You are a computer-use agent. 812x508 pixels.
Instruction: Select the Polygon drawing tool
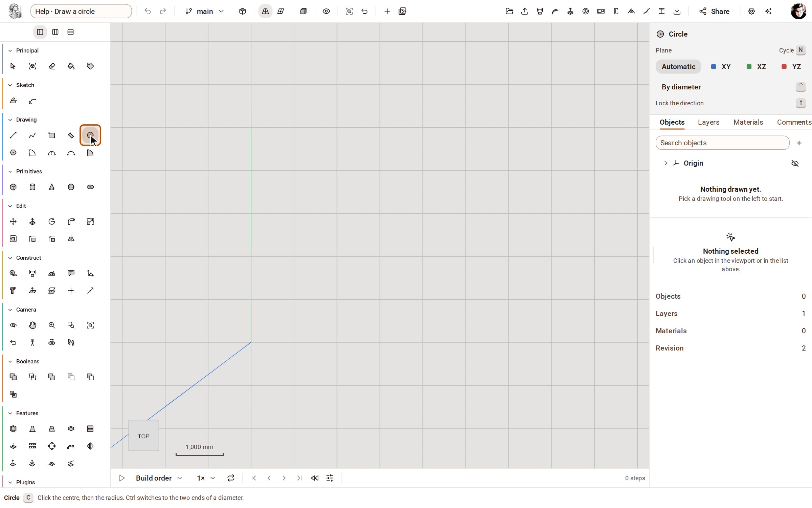[x=13, y=153]
